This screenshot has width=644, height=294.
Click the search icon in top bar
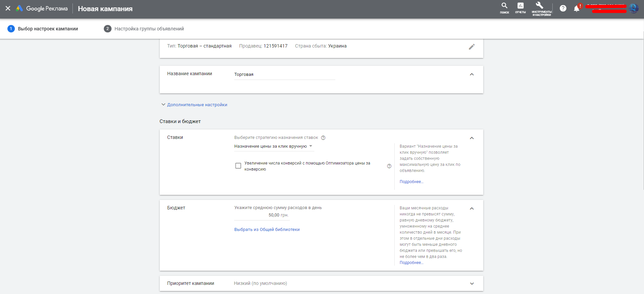click(x=504, y=8)
